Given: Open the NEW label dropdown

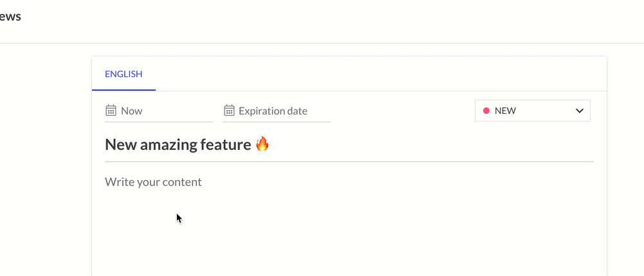Looking at the screenshot, I should 532,111.
